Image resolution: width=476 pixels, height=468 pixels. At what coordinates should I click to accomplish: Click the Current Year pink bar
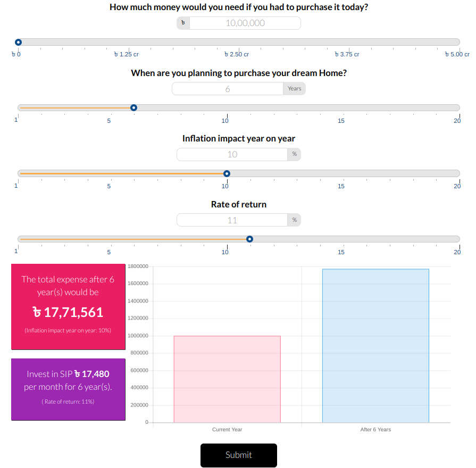click(x=227, y=379)
